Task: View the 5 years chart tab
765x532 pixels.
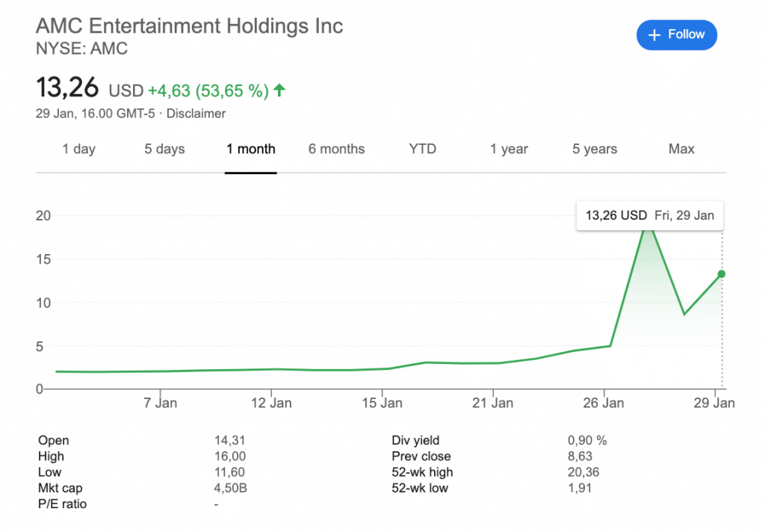Action: 595,149
